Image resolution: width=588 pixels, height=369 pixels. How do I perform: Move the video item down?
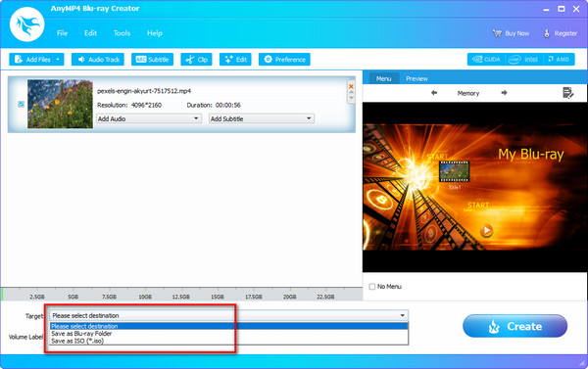pyautogui.click(x=351, y=98)
